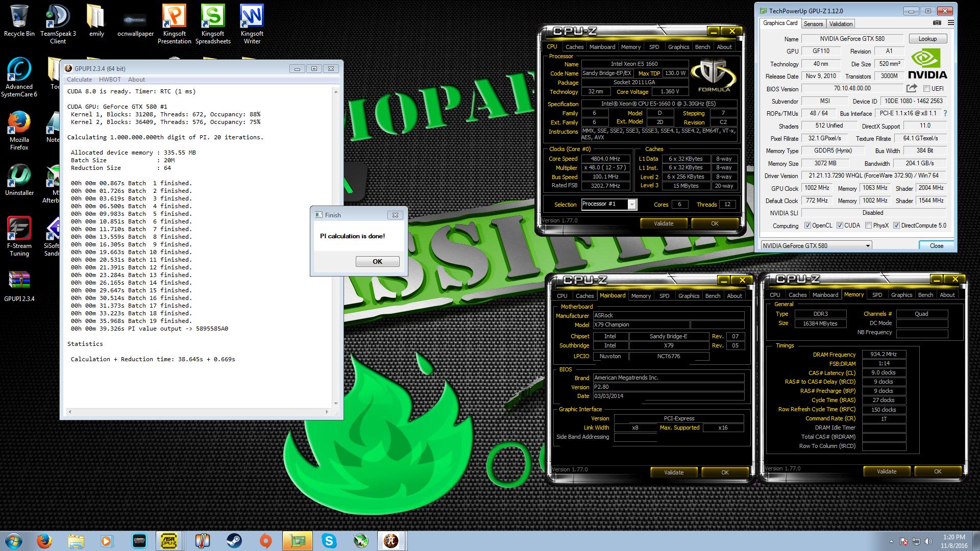Image resolution: width=980 pixels, height=551 pixels.
Task: Click the Lookup button in GPU-Z
Action: pyautogui.click(x=927, y=39)
